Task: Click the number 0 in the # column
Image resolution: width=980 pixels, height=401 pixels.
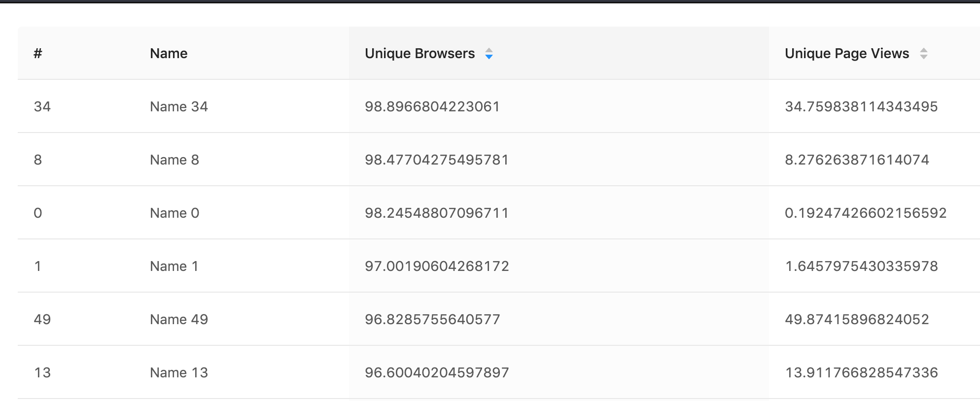Action: (x=37, y=213)
